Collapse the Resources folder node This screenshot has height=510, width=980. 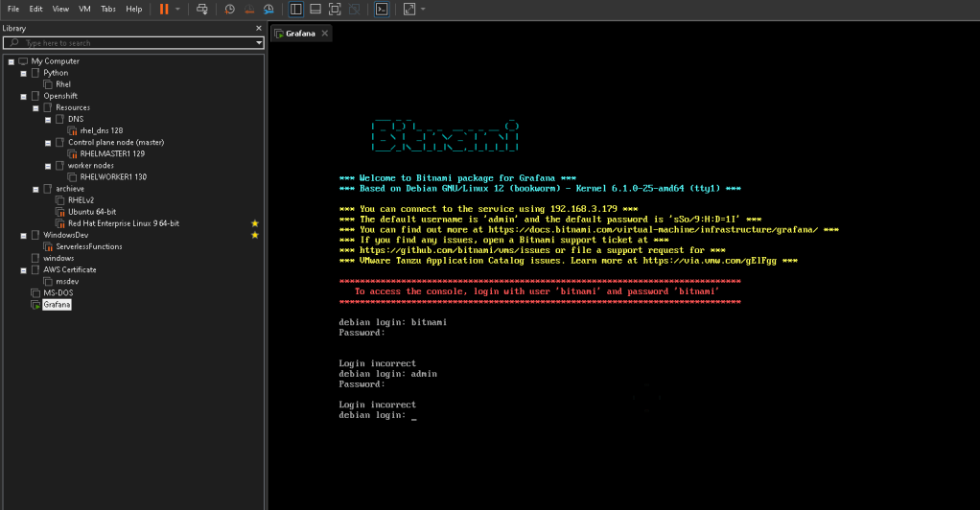[35, 108]
